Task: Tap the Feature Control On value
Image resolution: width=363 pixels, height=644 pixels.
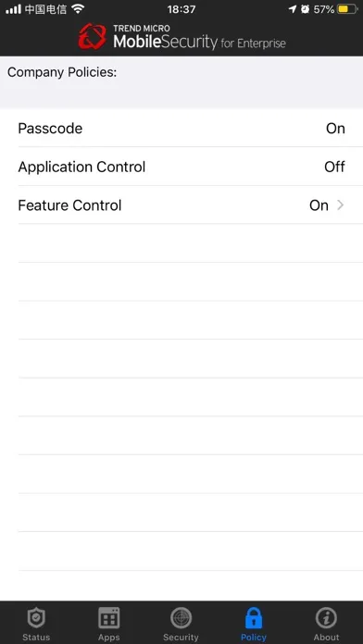Action: coord(319,205)
